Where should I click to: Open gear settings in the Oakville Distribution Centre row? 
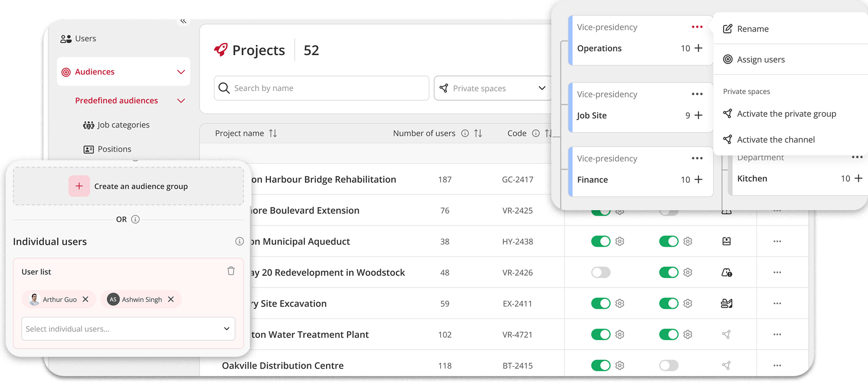[x=620, y=366]
